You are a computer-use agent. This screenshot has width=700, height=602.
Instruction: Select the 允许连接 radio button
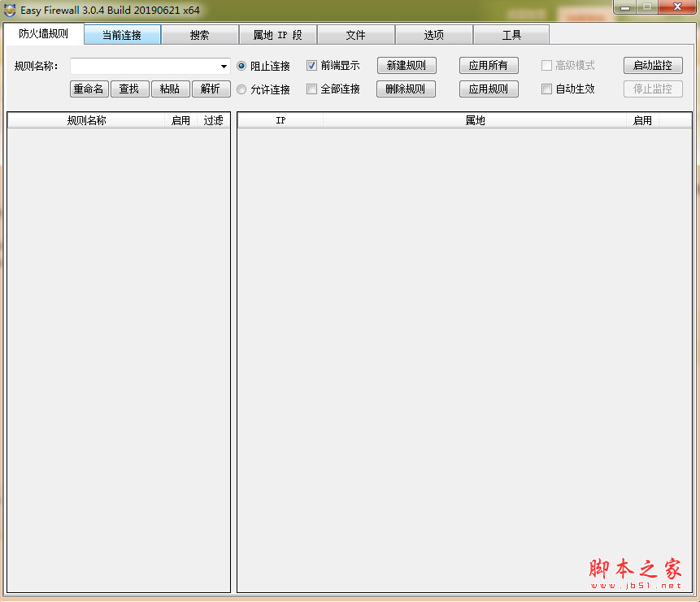241,89
